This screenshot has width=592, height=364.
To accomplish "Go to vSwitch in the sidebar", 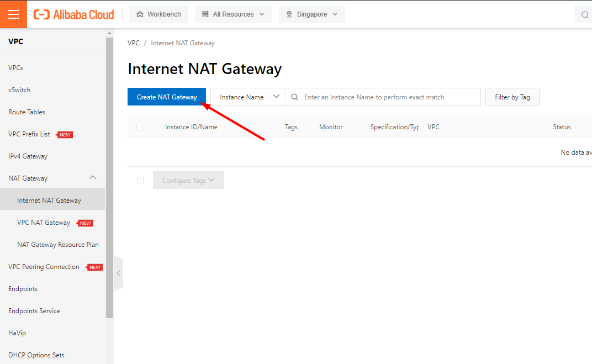I will [19, 90].
